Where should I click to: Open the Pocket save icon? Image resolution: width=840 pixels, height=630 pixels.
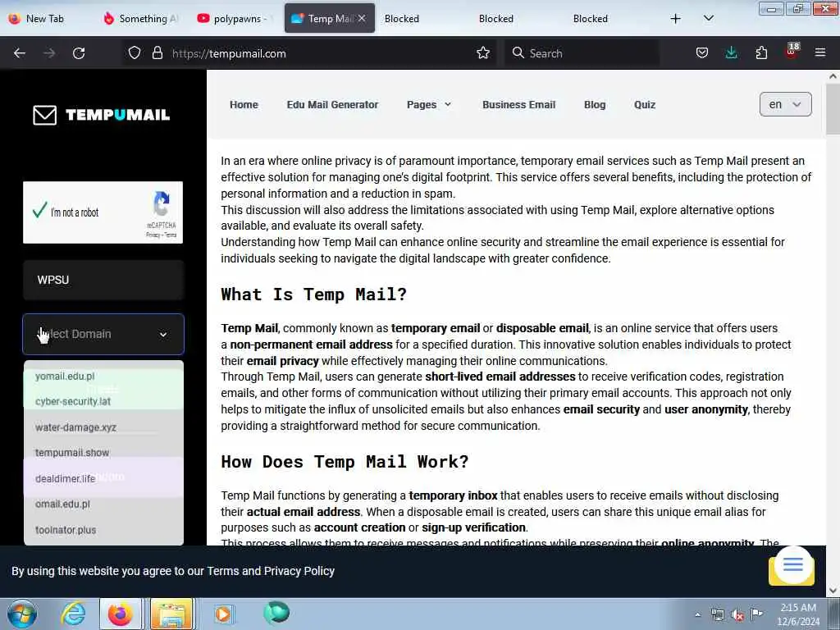pyautogui.click(x=702, y=53)
